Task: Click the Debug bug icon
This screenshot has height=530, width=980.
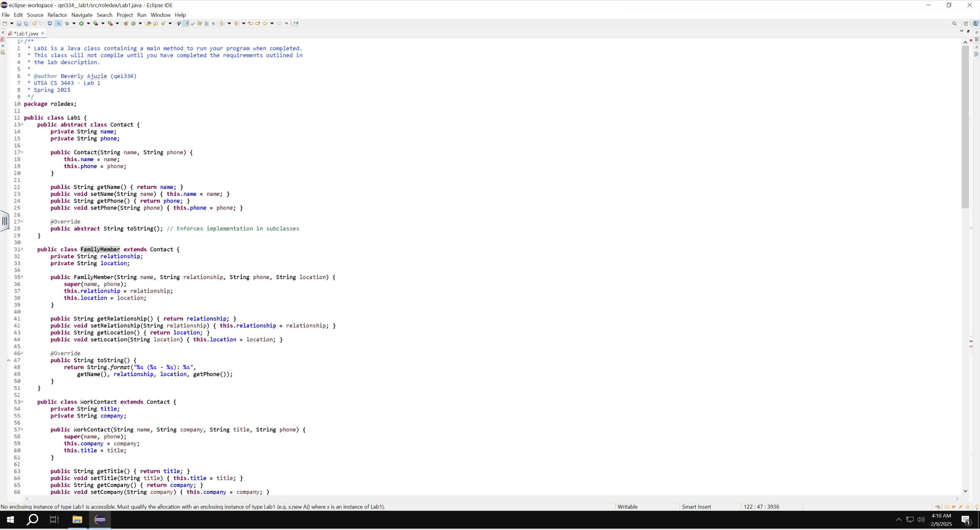Action: (67, 23)
